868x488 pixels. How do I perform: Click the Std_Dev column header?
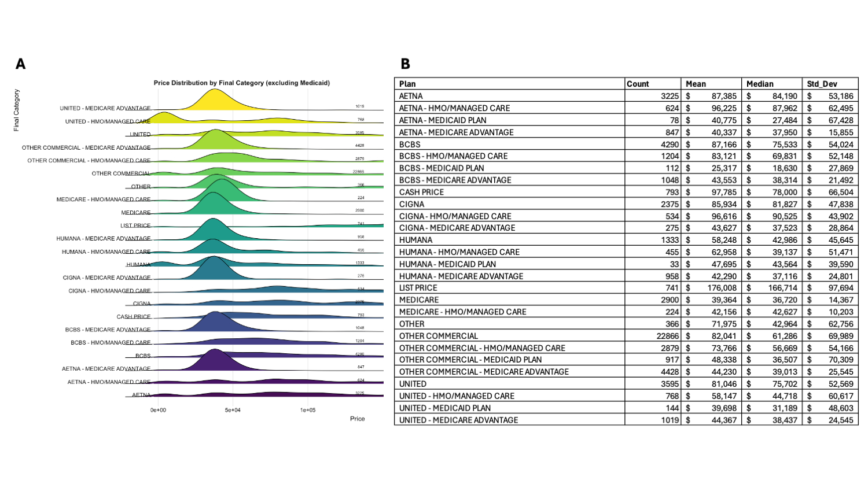coord(822,84)
